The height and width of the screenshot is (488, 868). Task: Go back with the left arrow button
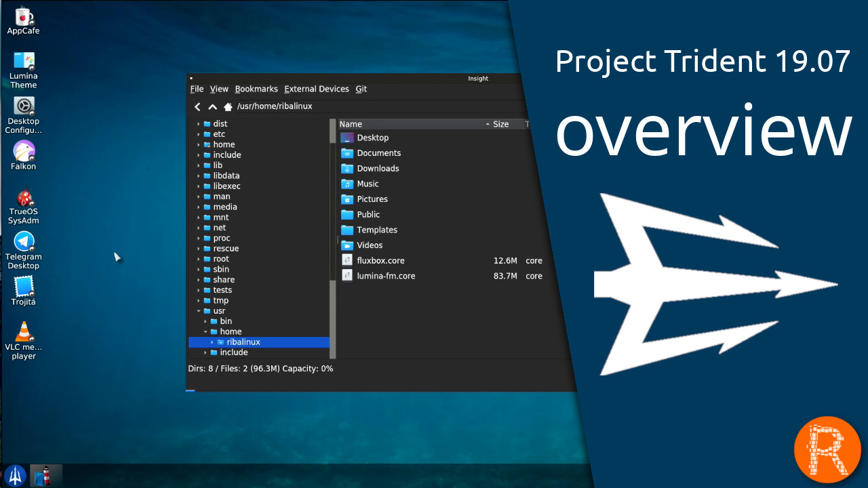[x=197, y=106]
